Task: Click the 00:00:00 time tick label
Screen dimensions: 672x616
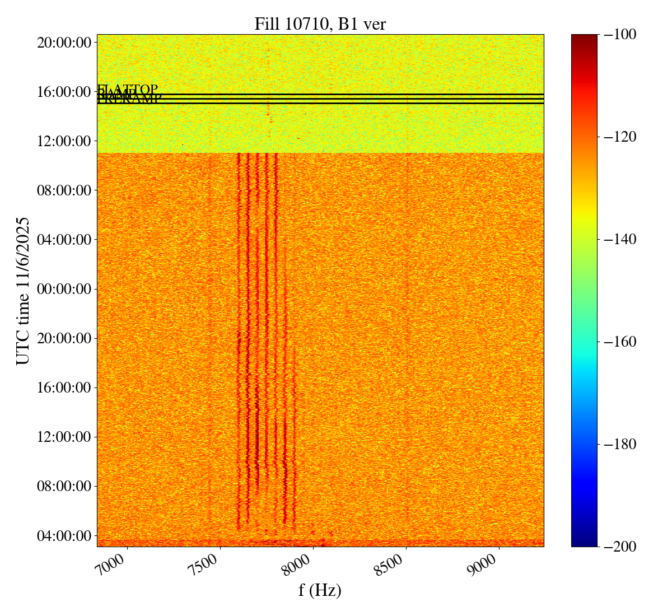Action: tap(64, 289)
